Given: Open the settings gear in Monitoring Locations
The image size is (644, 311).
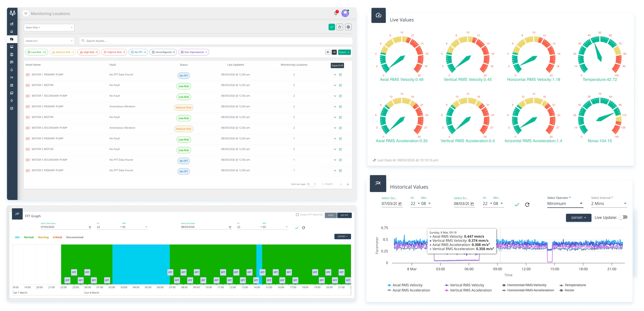Looking at the screenshot, I should [x=348, y=27].
